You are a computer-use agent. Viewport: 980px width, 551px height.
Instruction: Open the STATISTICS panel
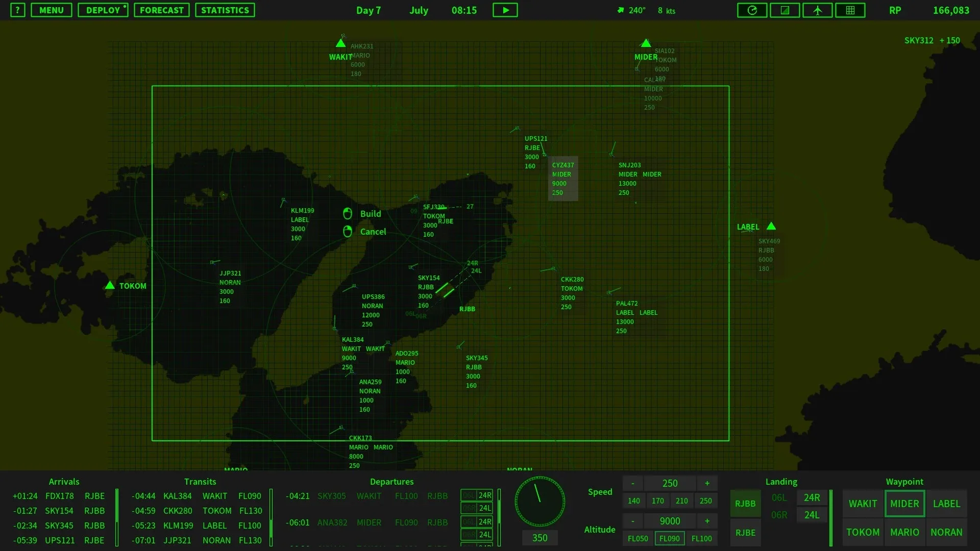click(x=225, y=10)
